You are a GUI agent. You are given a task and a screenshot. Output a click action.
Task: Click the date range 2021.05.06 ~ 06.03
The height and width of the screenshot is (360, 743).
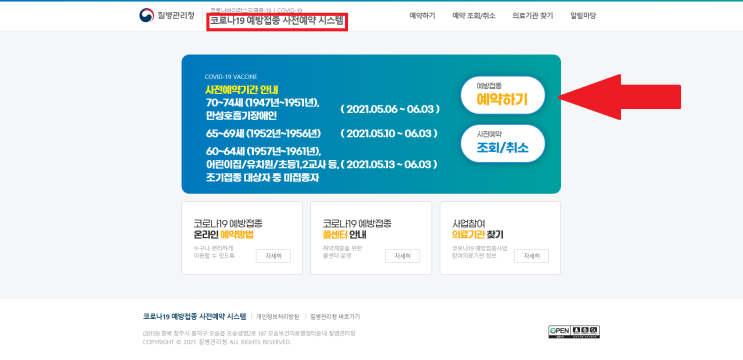click(390, 109)
